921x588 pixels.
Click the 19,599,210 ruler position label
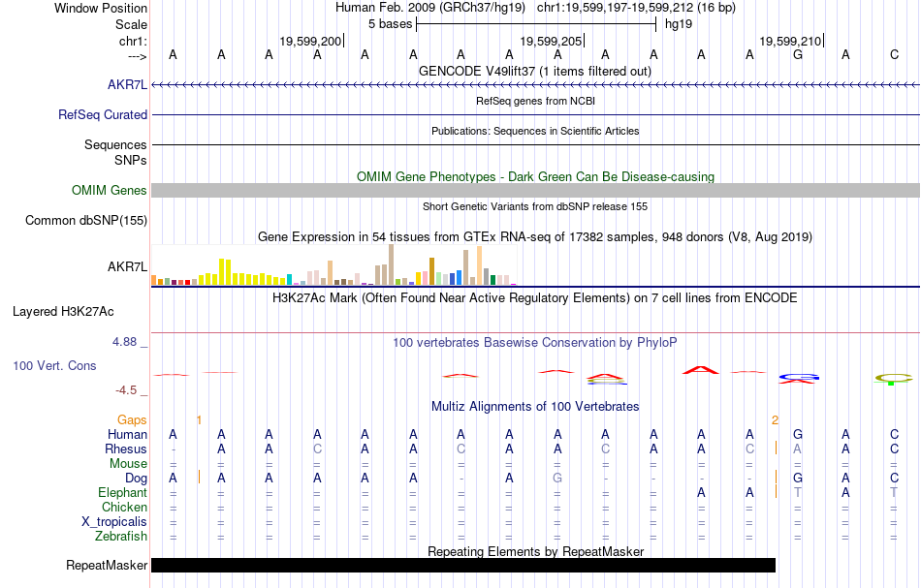coord(790,41)
